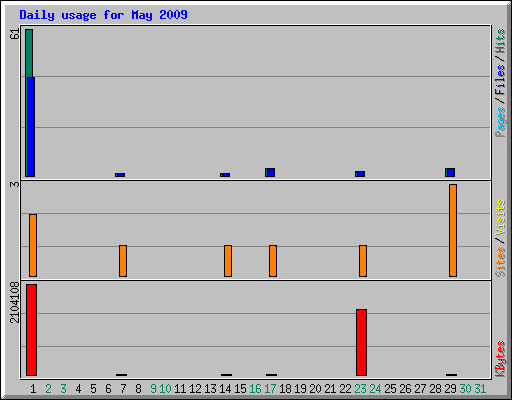
Task: Click the 'Daily usage for May 2009' title
Action: [103, 15]
